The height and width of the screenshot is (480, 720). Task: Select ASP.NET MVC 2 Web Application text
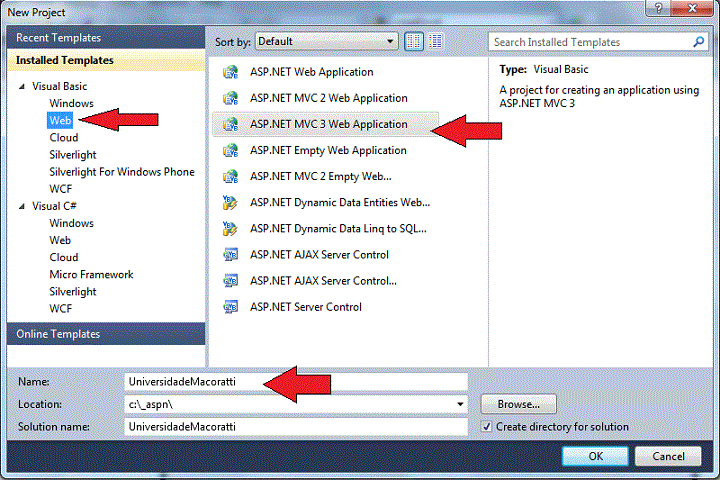[x=329, y=98]
